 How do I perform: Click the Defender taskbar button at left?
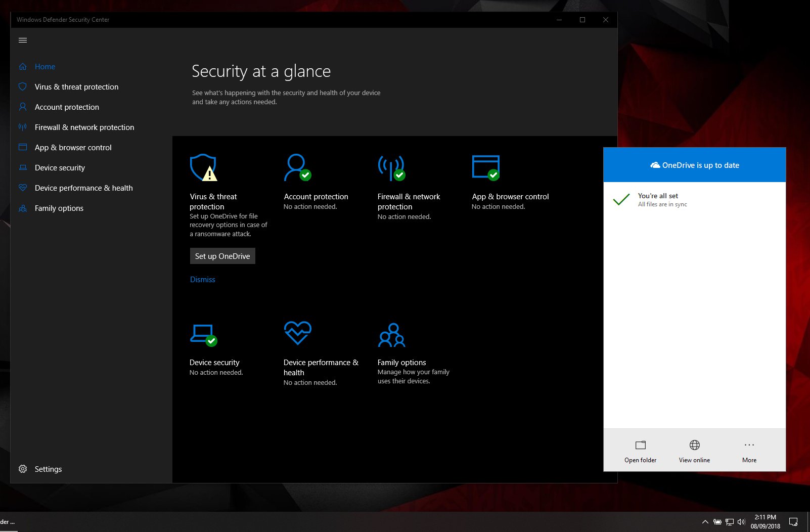pyautogui.click(x=9, y=522)
